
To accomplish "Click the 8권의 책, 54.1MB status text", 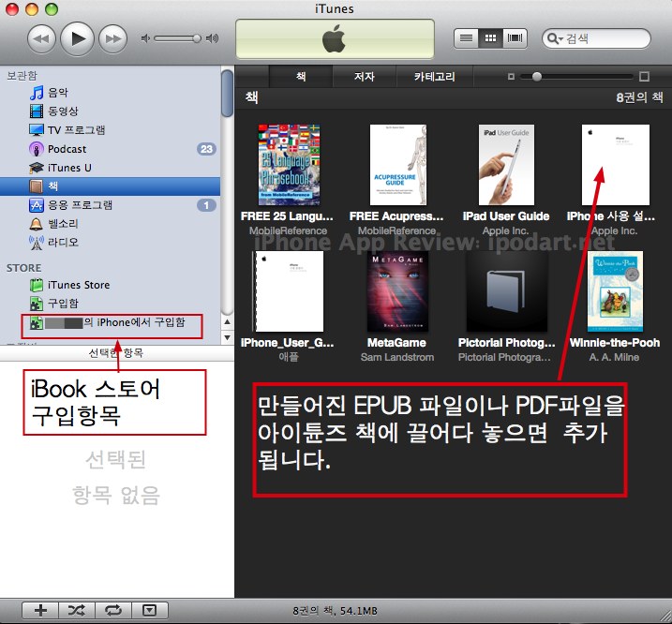I will pos(335,611).
